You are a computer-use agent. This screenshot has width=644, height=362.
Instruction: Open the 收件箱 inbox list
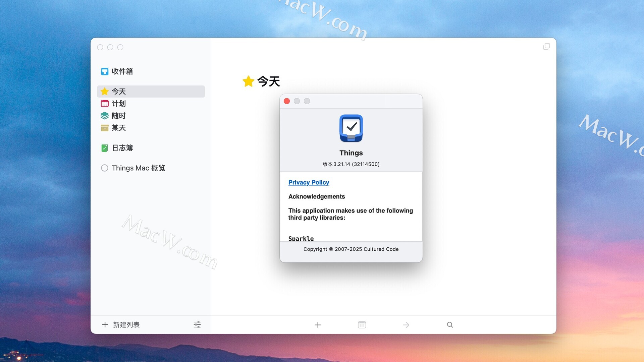point(151,71)
